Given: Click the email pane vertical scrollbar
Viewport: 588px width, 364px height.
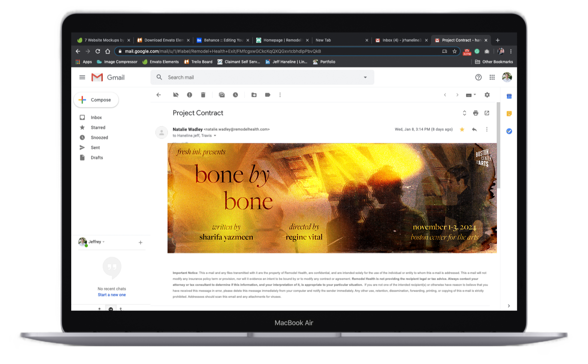Looking at the screenshot, I should (x=498, y=146).
